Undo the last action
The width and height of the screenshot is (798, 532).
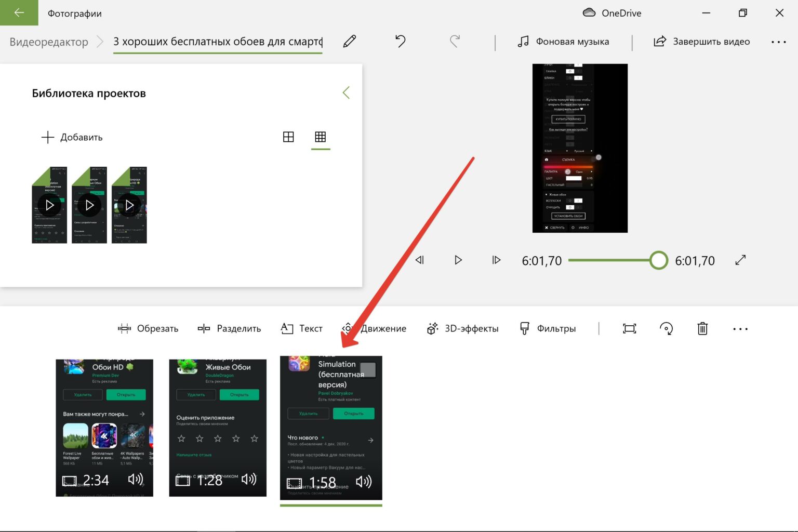[400, 41]
